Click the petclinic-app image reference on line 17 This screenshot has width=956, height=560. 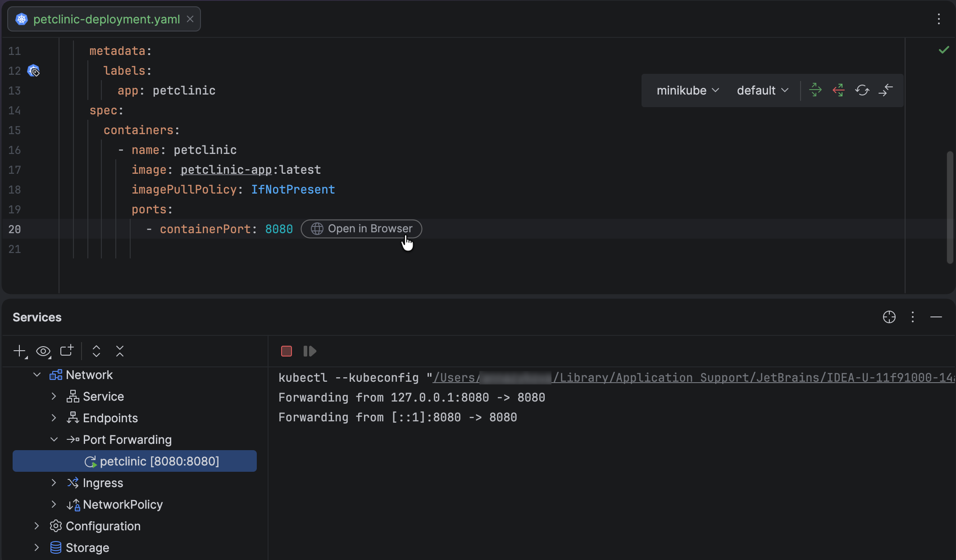pyautogui.click(x=226, y=170)
